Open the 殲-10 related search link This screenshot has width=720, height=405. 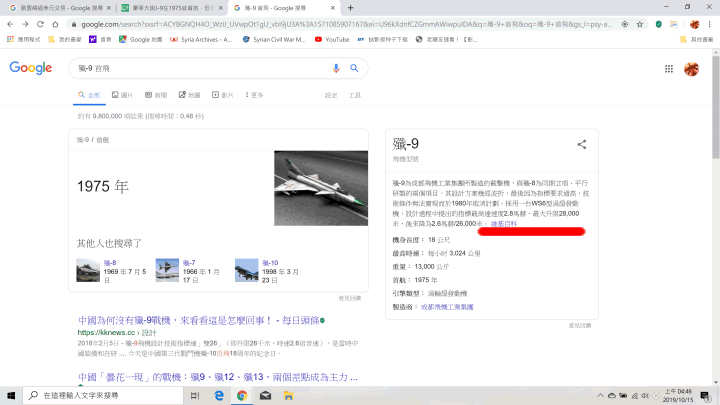pos(270,263)
